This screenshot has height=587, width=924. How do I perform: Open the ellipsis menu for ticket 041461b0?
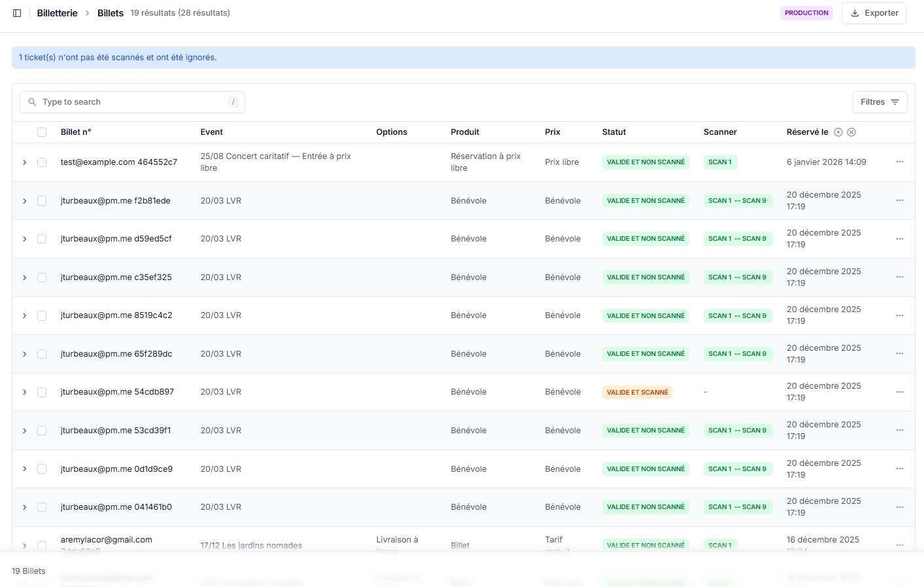[x=899, y=507]
